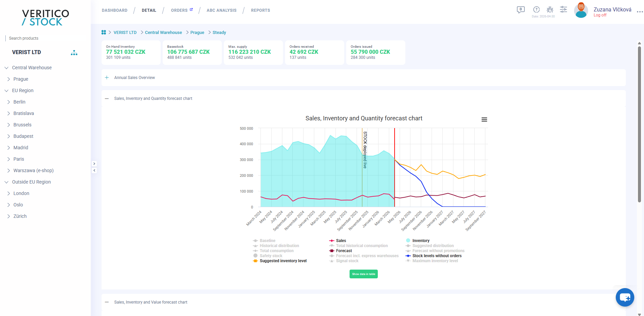Go to VERIST LTD breadcrumb
This screenshot has height=316, width=644.
click(125, 33)
